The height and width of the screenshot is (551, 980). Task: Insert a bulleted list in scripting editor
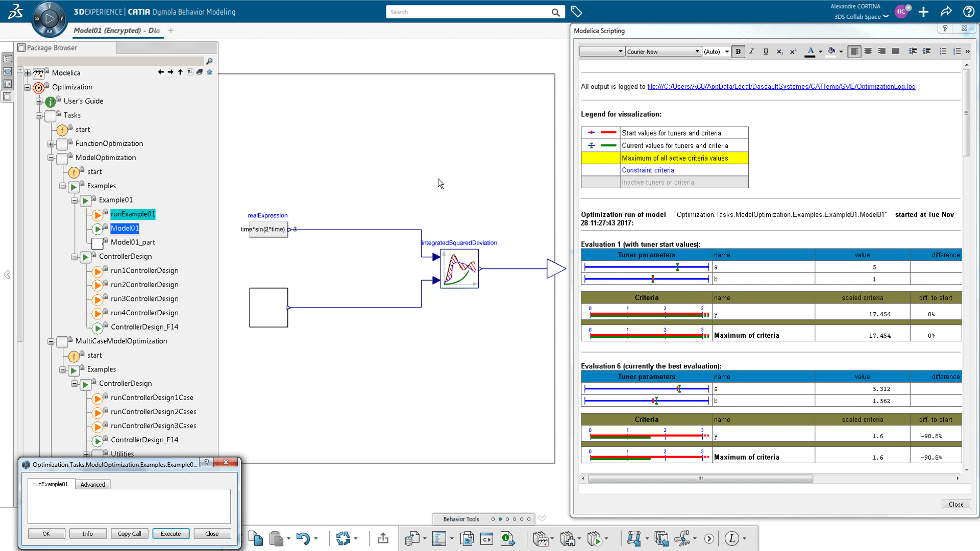pyautogui.click(x=943, y=52)
